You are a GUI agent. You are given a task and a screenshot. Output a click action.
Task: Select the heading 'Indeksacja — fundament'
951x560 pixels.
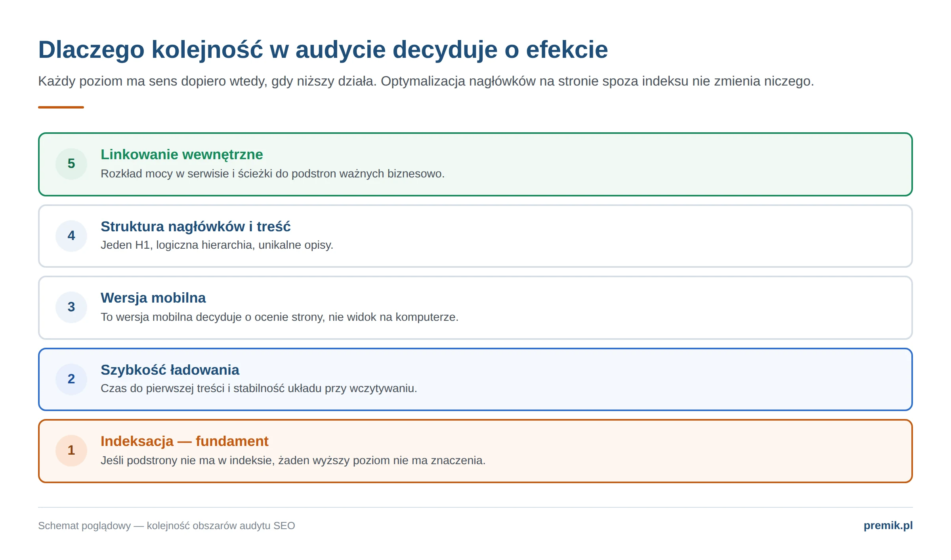tap(185, 441)
